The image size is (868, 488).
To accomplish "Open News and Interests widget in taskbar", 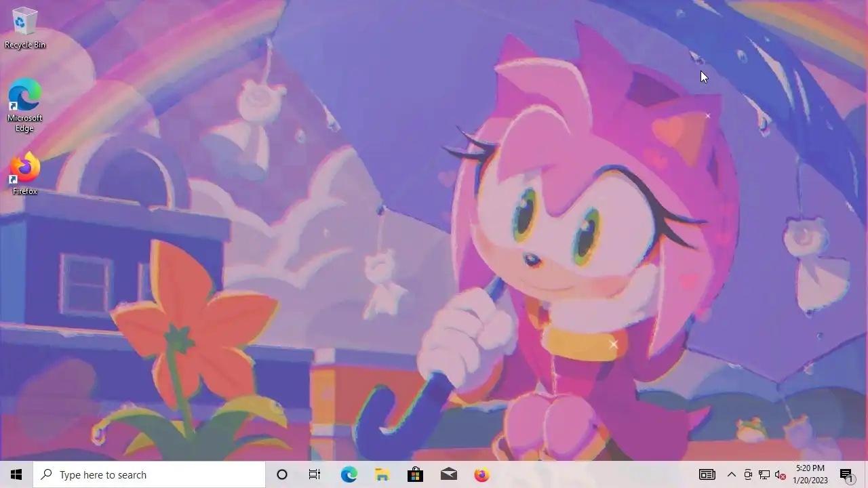I will (x=707, y=474).
